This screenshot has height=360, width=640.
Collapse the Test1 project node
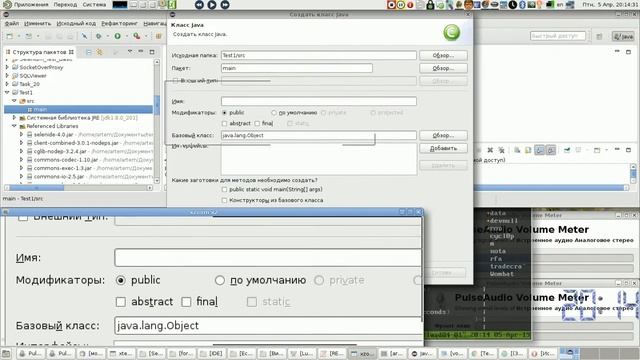click(7, 93)
